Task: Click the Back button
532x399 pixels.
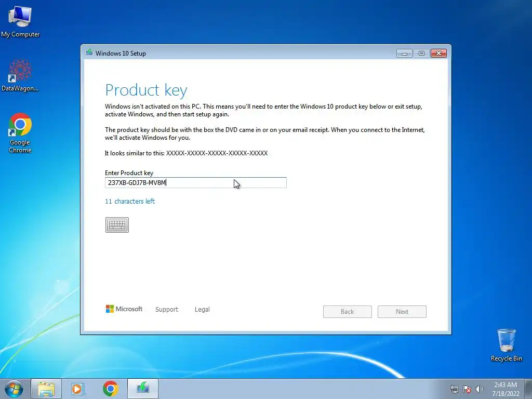Action: click(x=348, y=312)
